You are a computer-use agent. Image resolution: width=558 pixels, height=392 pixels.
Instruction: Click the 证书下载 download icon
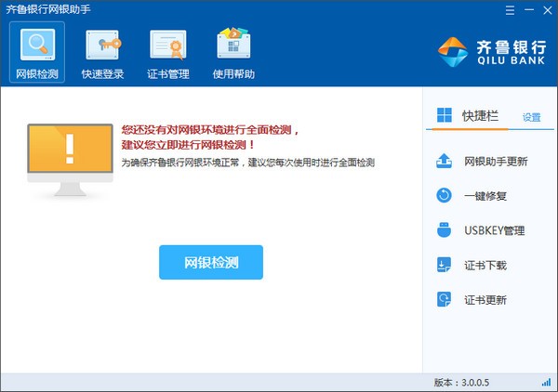[x=444, y=265]
